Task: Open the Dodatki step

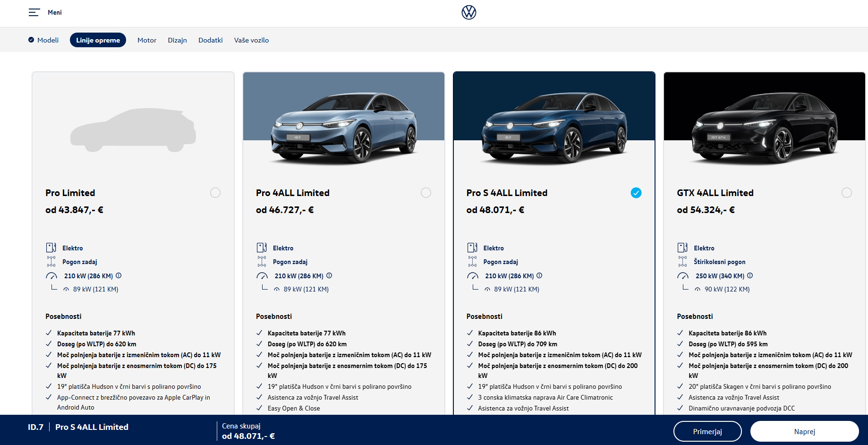Action: 211,40
